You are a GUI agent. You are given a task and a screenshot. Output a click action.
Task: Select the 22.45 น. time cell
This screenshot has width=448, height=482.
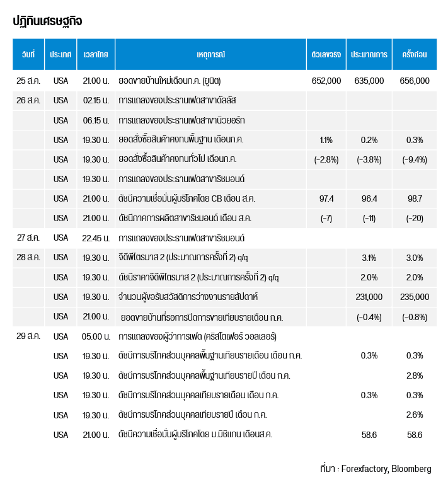coord(96,238)
